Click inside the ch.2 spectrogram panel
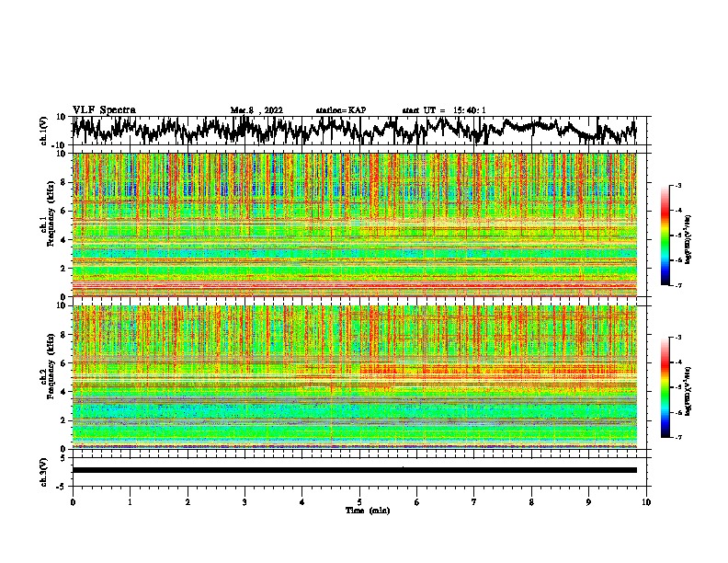The width and height of the screenshot is (728, 563). (355, 377)
